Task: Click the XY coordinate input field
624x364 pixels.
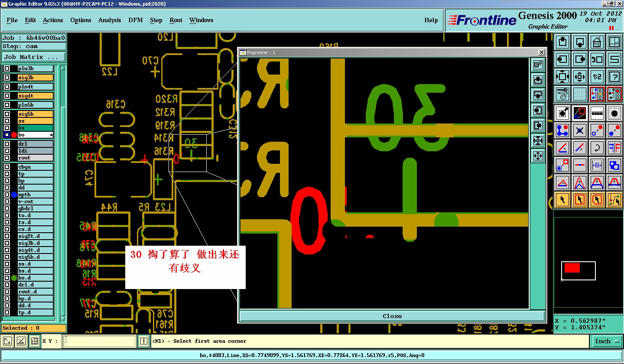Action: (100, 341)
